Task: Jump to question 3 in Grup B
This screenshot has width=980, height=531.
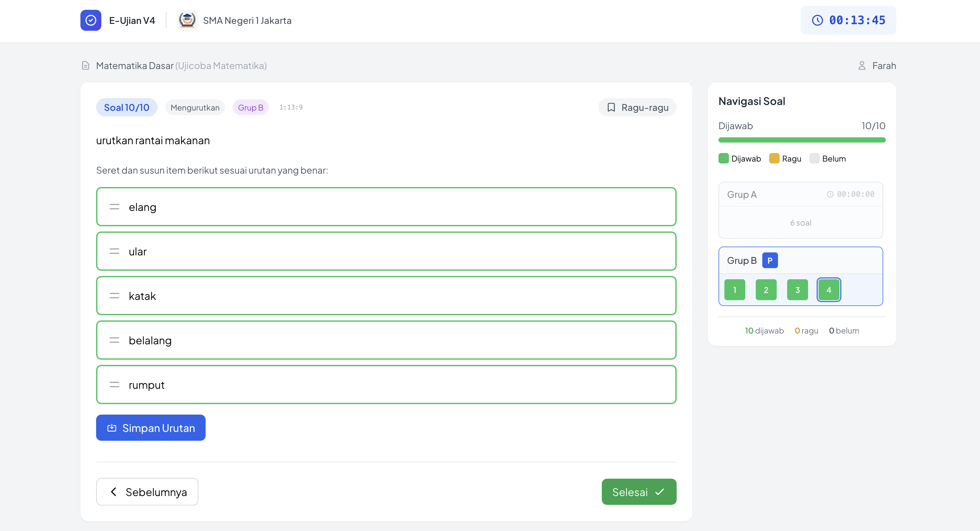Action: pyautogui.click(x=797, y=290)
